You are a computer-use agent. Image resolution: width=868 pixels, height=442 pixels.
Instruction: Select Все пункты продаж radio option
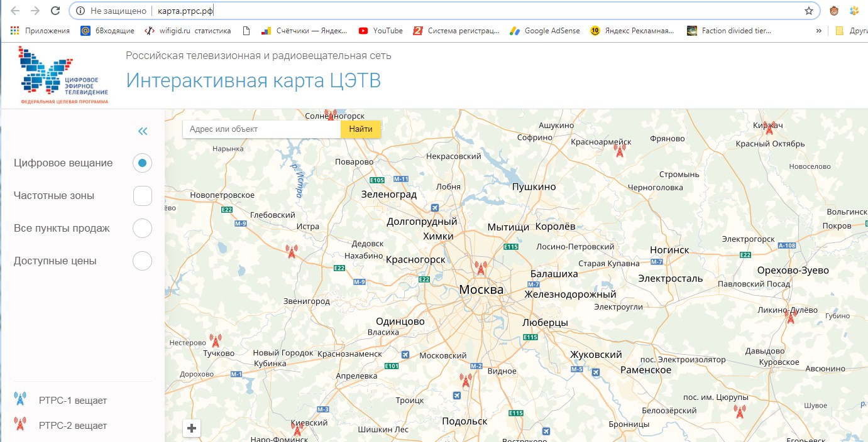point(143,229)
